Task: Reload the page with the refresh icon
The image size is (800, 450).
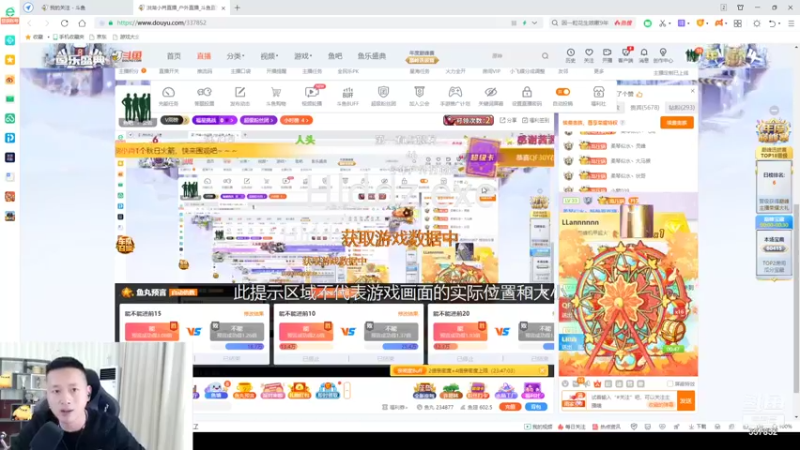Action: click(x=64, y=23)
